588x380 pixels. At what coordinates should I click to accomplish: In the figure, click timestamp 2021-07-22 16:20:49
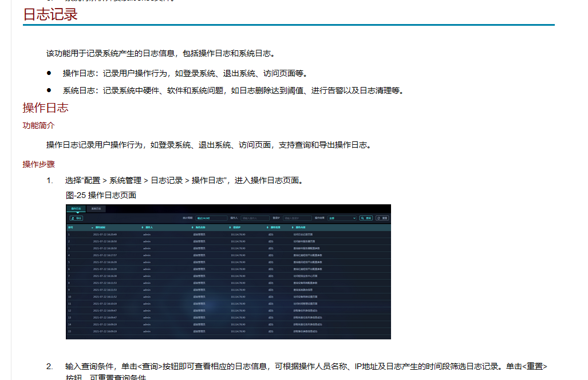105,235
